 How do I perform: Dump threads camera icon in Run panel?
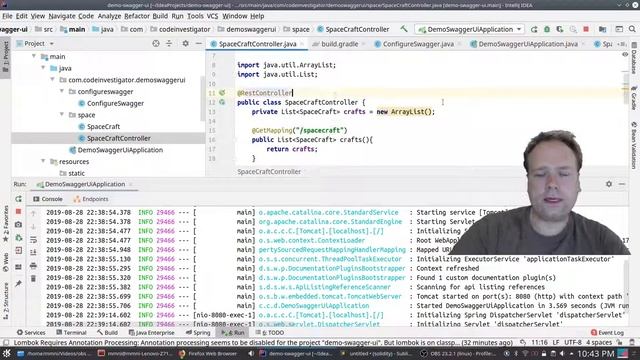(x=18, y=224)
